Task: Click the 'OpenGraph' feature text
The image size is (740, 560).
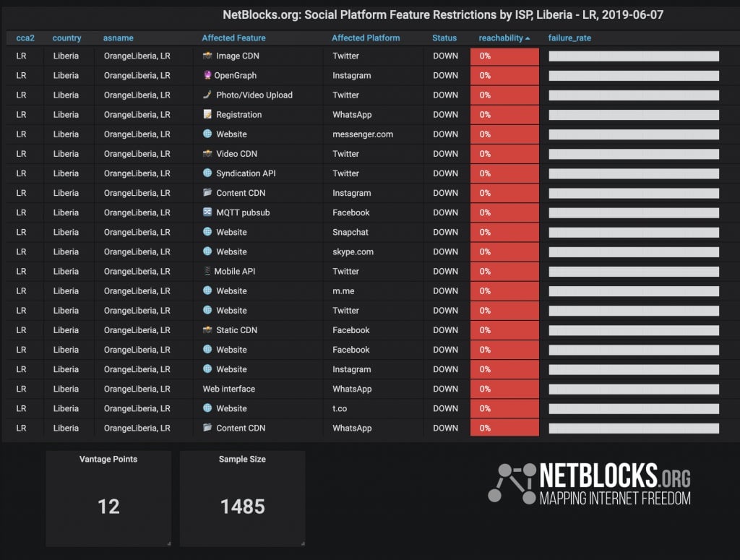Action: point(236,75)
